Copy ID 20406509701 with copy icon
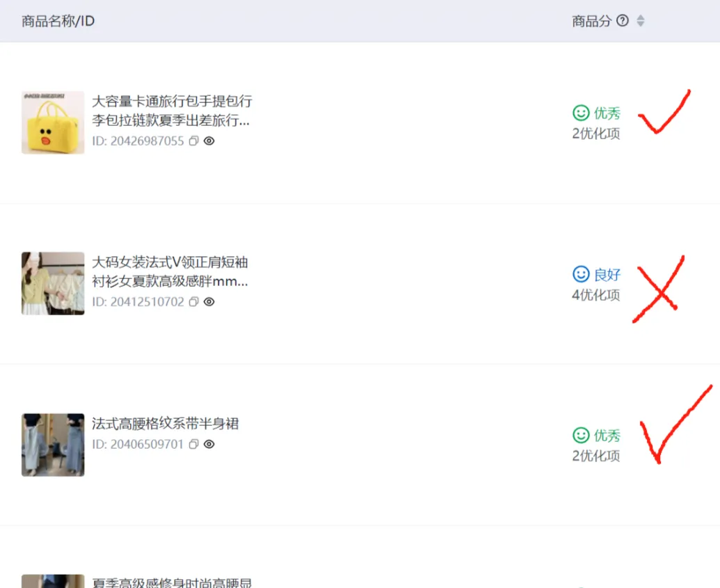Screen dimensions: 720x588 pos(194,444)
